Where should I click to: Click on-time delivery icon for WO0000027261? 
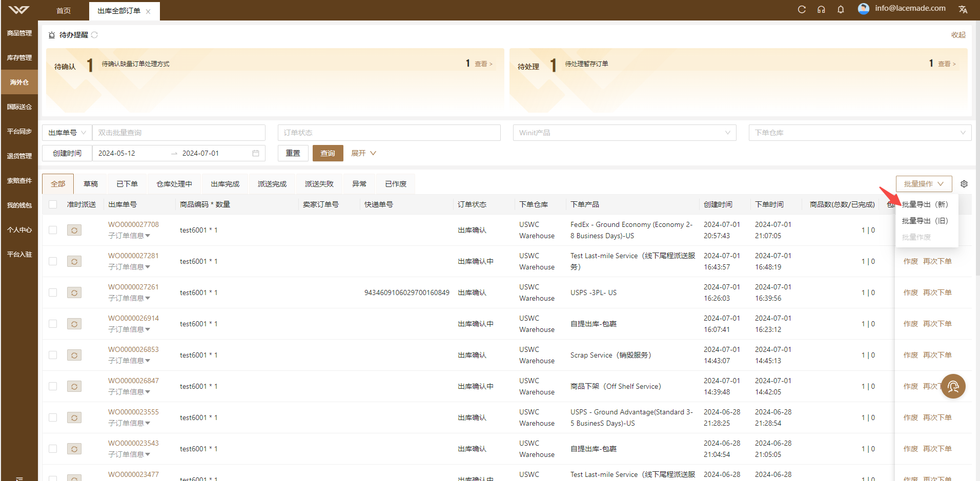[74, 292]
